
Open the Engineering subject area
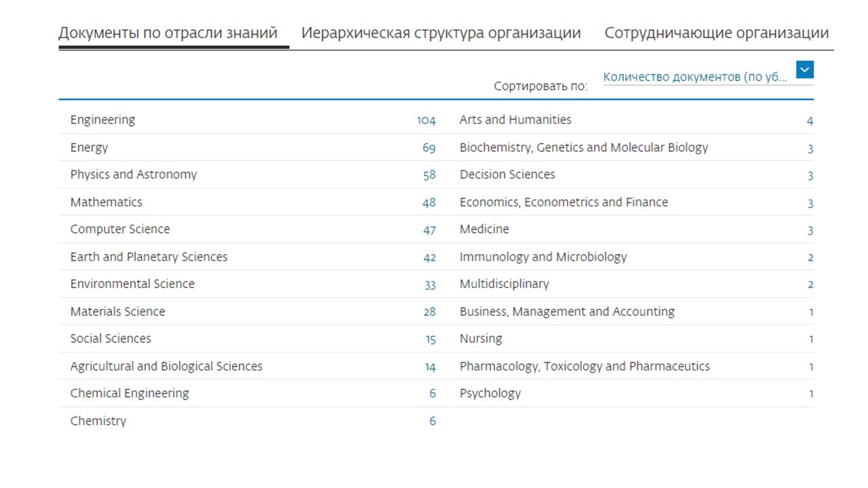pos(102,120)
